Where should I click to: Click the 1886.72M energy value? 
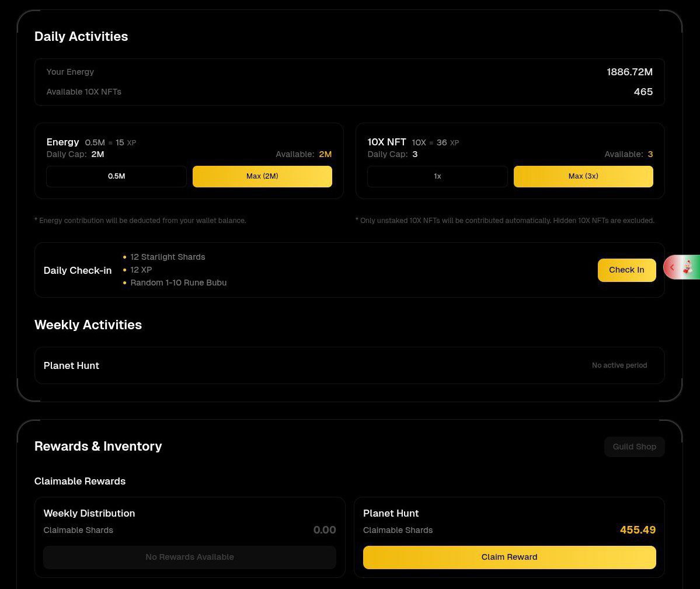[629, 72]
